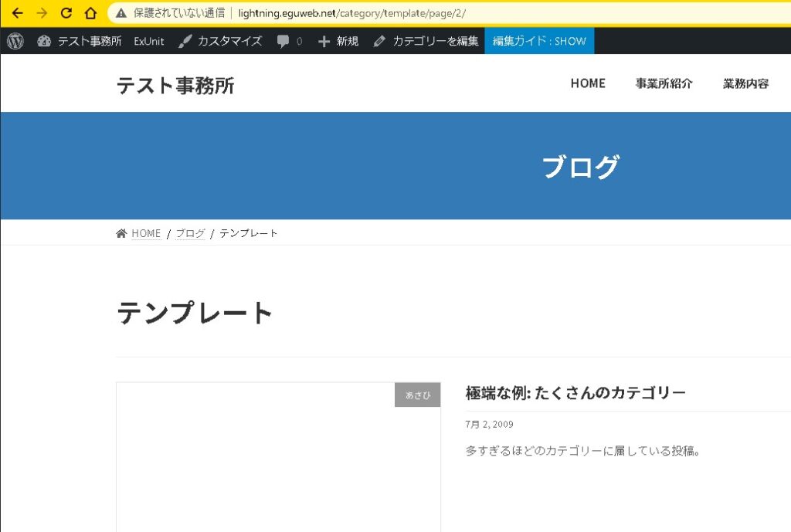The width and height of the screenshot is (791, 532).
Task: Click the insecure connection warning icon
Action: click(121, 13)
